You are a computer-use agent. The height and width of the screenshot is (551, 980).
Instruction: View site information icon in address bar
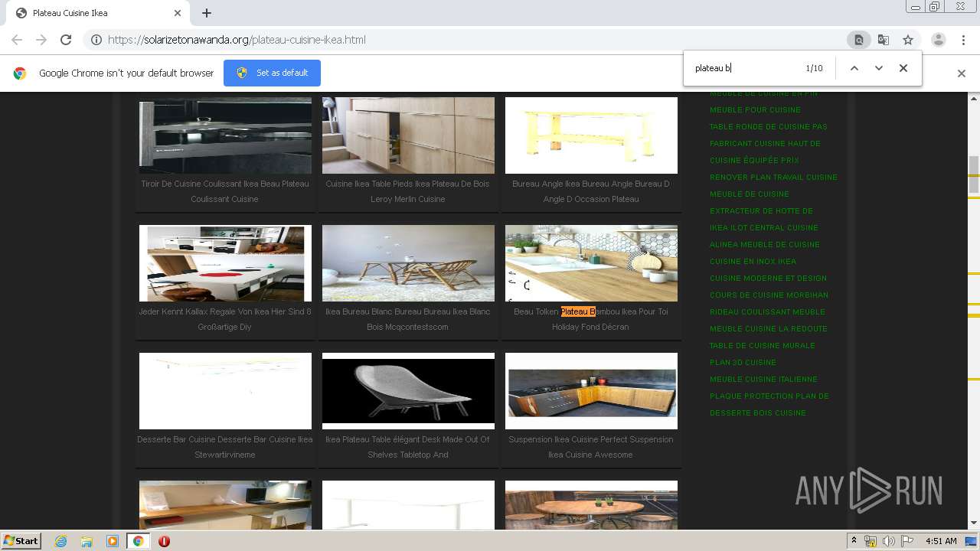pos(96,40)
